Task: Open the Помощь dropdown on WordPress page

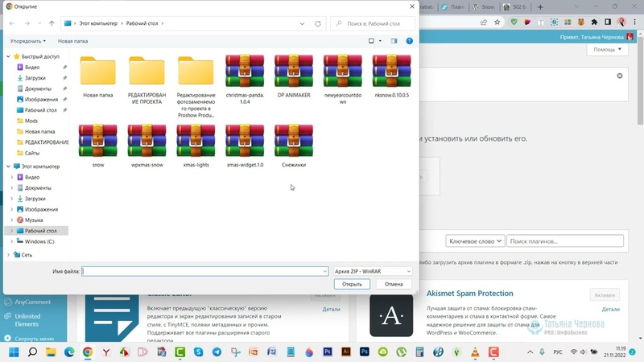Action: [607, 49]
